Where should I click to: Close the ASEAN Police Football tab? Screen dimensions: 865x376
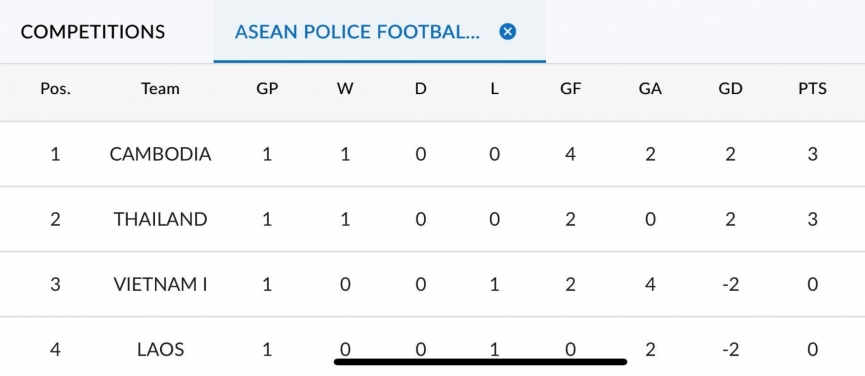click(508, 31)
